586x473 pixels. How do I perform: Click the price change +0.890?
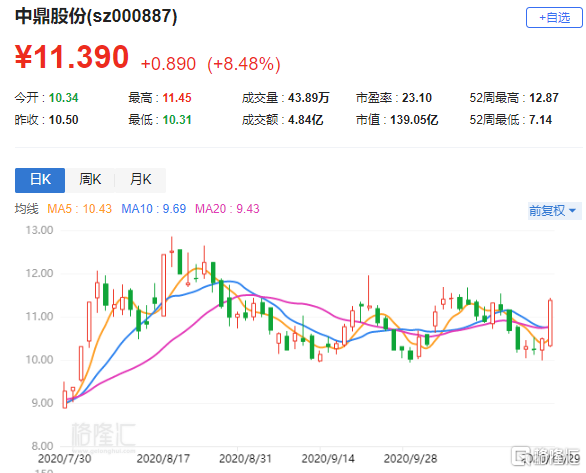[x=168, y=64]
